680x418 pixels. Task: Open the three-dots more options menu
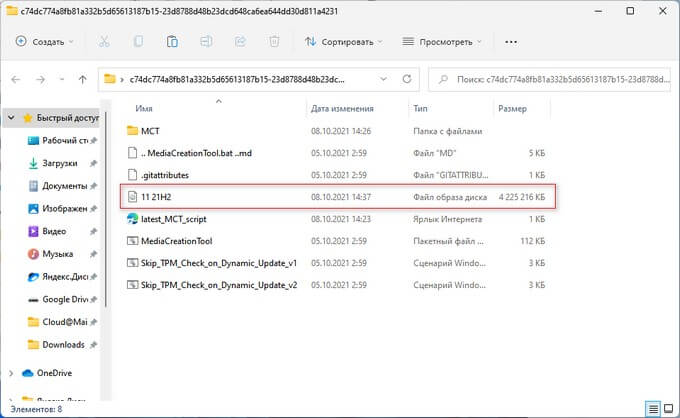(511, 42)
